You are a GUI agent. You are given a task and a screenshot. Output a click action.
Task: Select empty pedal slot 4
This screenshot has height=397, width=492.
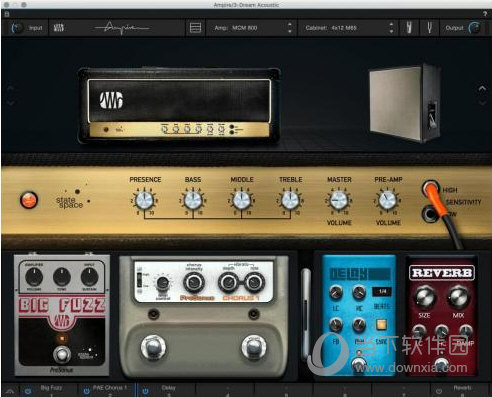pyautogui.click(x=225, y=390)
